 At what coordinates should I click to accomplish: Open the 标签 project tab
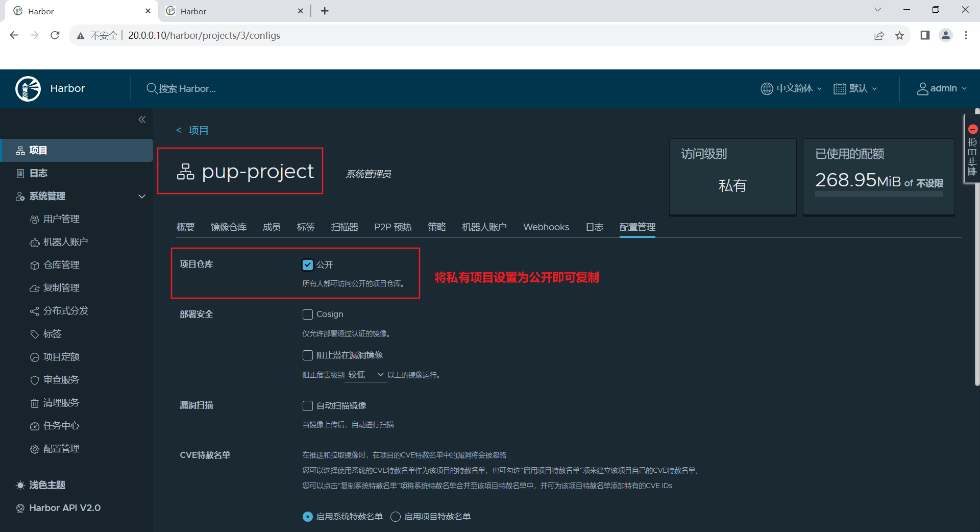[x=306, y=227]
